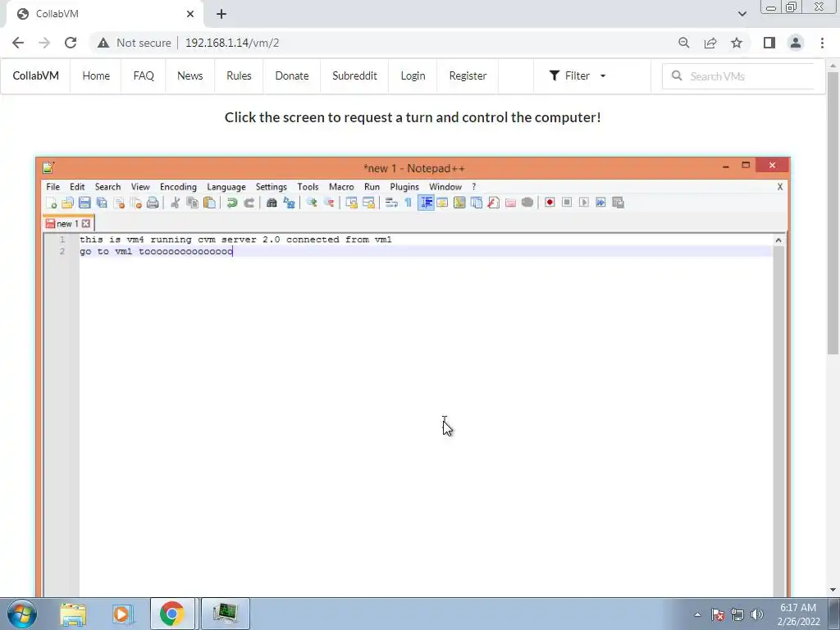This screenshot has width=840, height=630.
Task: Click the Login link
Action: [x=413, y=76]
